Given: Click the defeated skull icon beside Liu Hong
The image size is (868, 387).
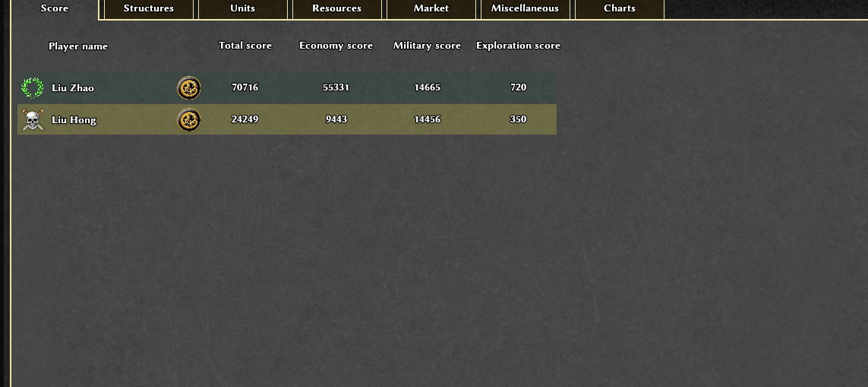Looking at the screenshot, I should point(33,120).
